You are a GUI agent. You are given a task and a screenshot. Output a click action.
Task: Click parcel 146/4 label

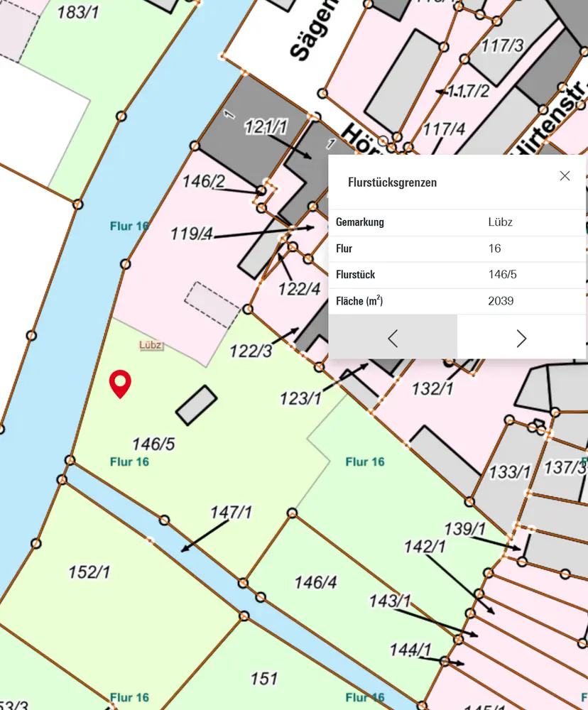click(x=315, y=582)
